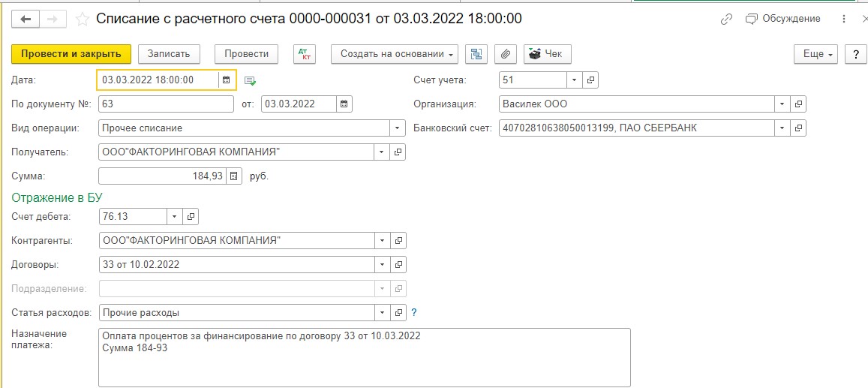Click the Дт/Кт postings icon

pyautogui.click(x=305, y=54)
